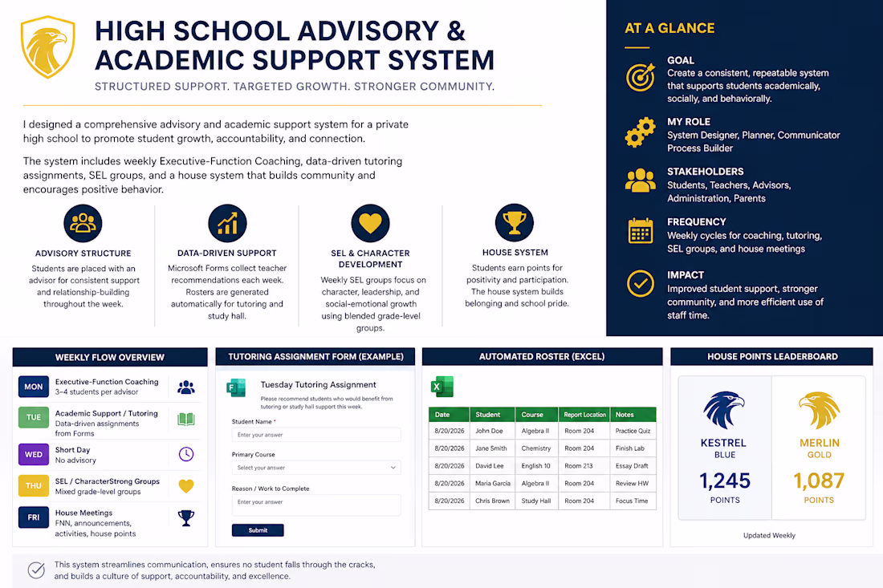Click the Date column header
This screenshot has height=588, width=883.
[449, 415]
